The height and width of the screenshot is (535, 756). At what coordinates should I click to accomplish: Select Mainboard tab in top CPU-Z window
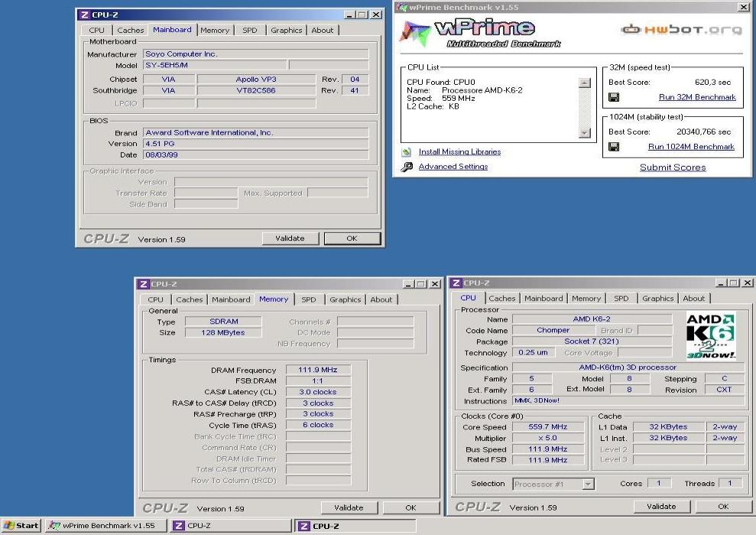click(x=172, y=30)
